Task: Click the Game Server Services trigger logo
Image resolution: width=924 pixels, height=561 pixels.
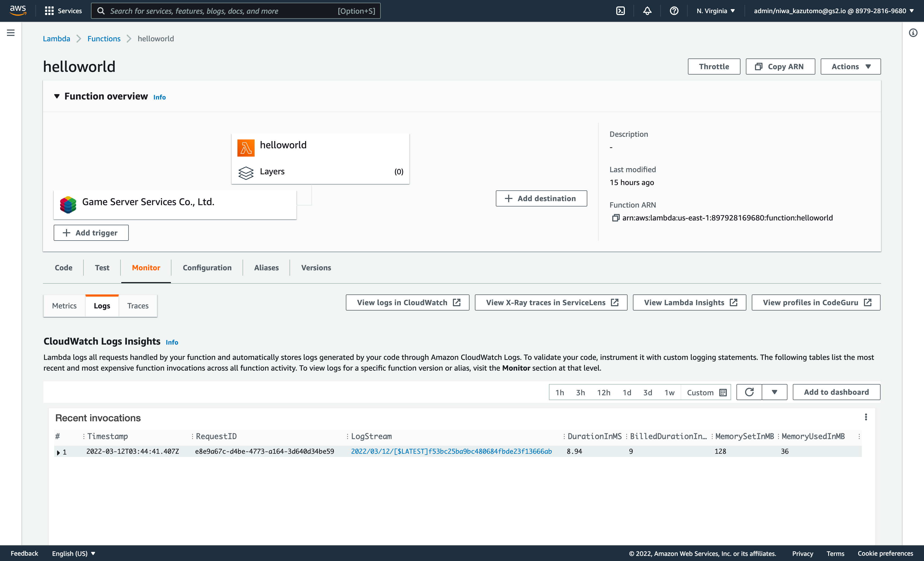Action: [68, 204]
